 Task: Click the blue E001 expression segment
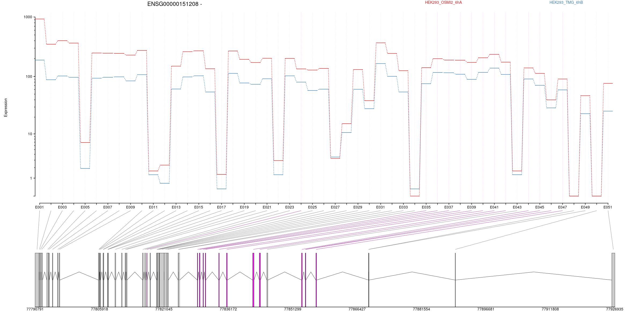40,60
